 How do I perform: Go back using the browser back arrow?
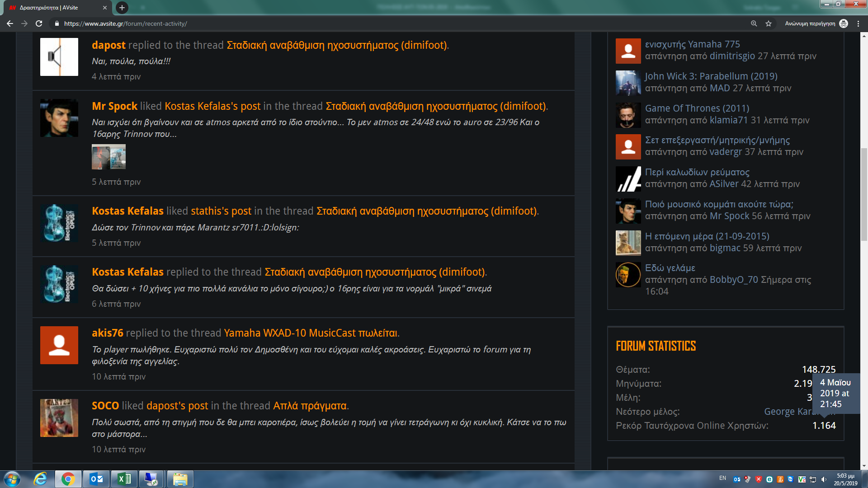coord(9,23)
